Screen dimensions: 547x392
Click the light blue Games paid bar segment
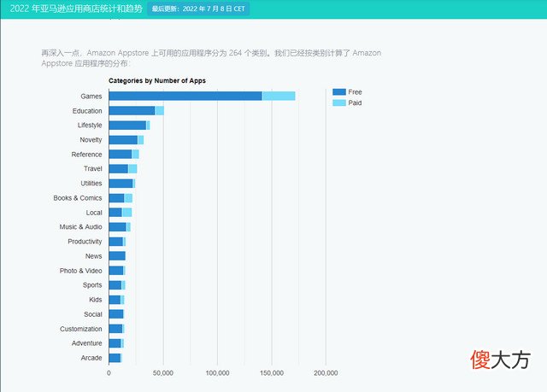pos(279,96)
